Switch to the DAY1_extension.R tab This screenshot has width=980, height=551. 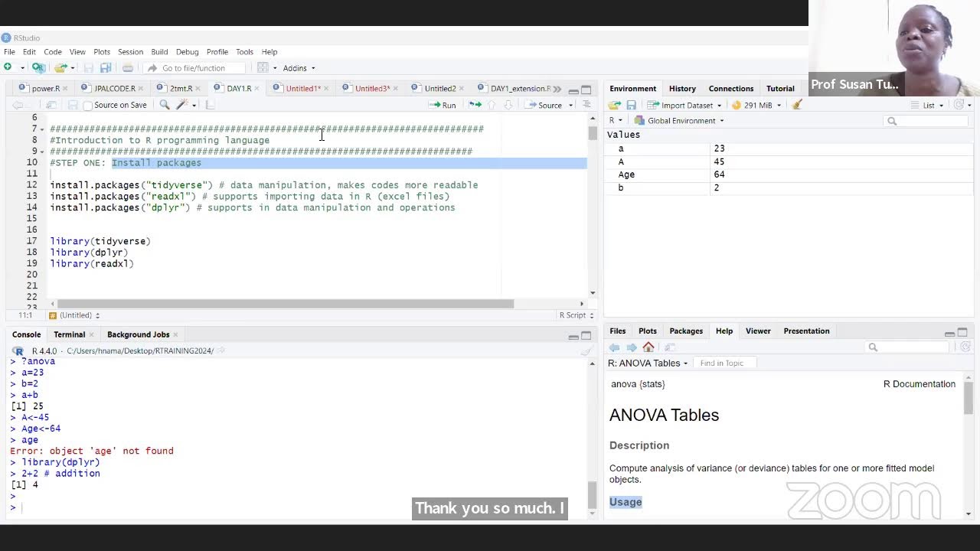(514, 89)
